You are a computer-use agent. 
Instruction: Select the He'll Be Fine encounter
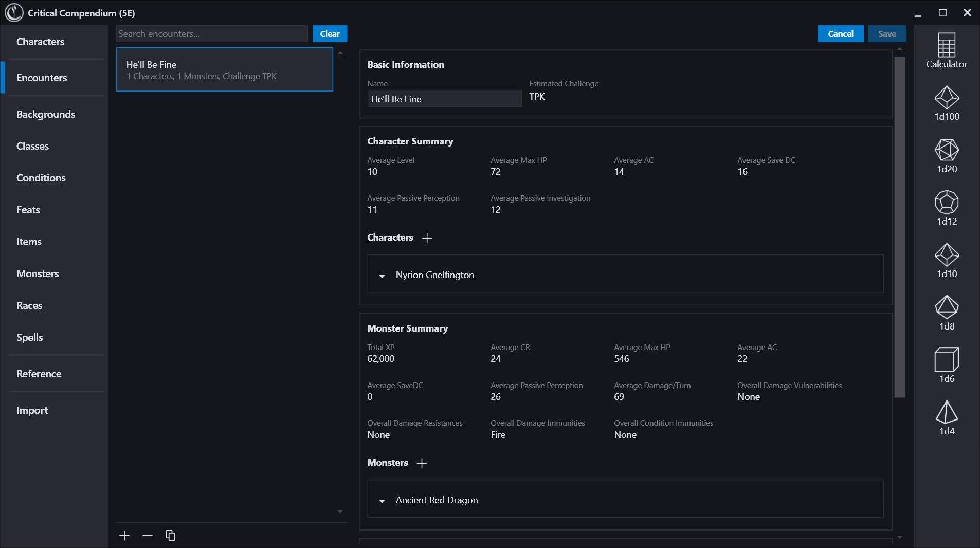(x=225, y=69)
